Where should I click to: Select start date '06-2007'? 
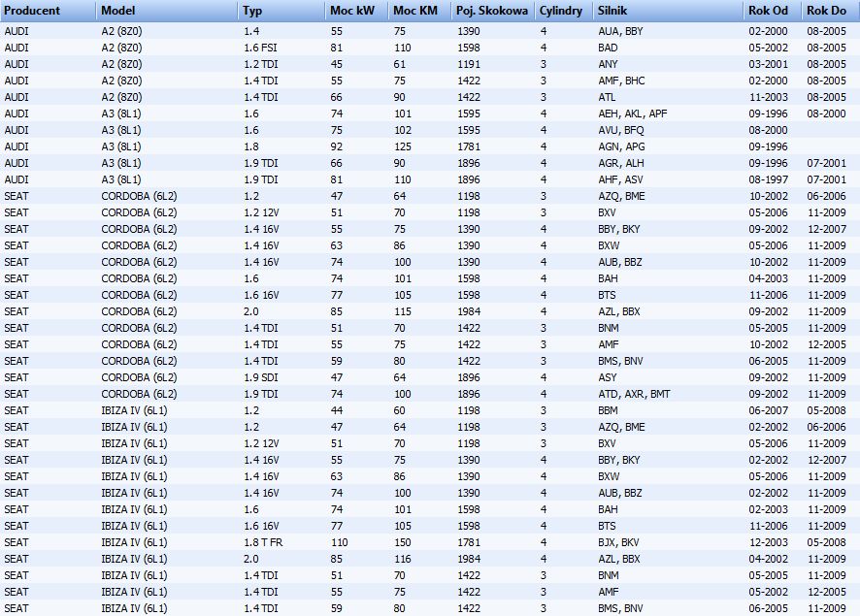[x=769, y=410]
